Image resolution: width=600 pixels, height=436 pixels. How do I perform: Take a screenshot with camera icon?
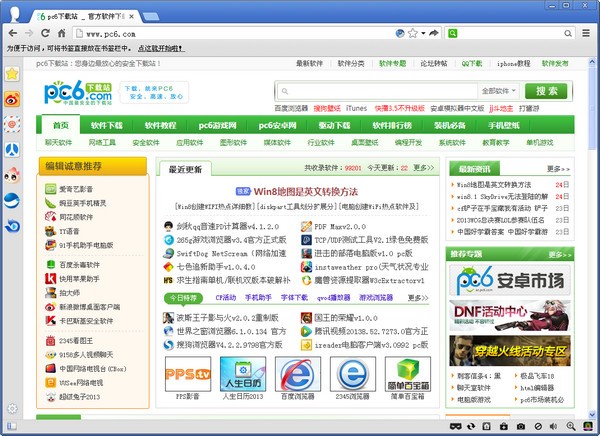tap(520, 426)
